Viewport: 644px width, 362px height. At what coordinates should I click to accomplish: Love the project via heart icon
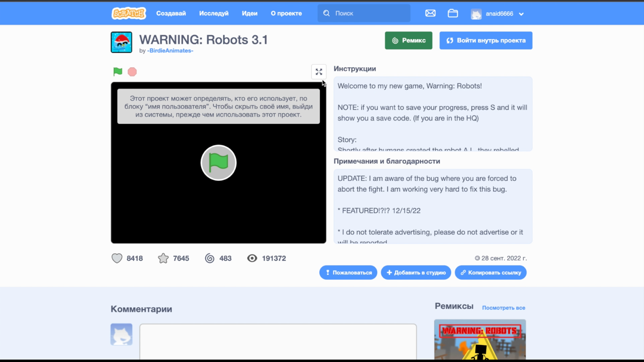pyautogui.click(x=117, y=258)
